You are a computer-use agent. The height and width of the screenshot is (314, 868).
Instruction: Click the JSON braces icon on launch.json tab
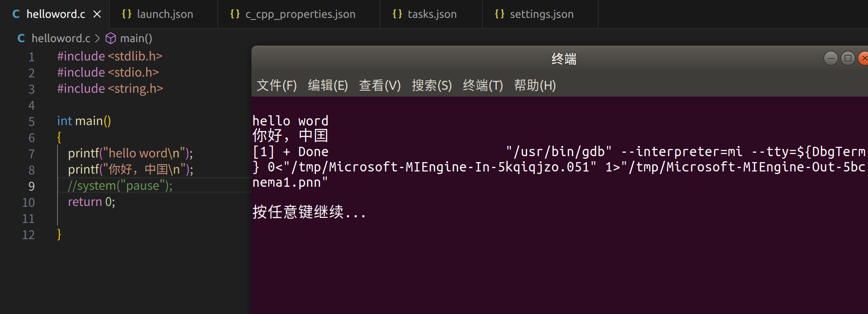pos(127,14)
